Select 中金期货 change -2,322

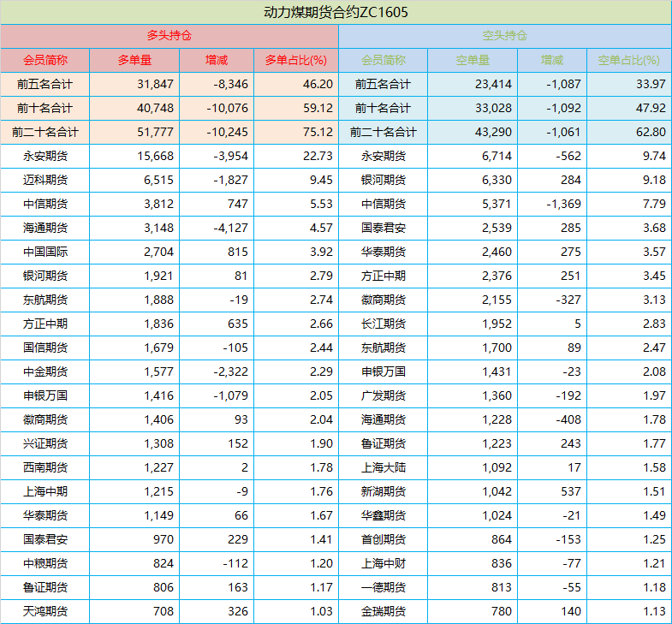click(x=230, y=372)
